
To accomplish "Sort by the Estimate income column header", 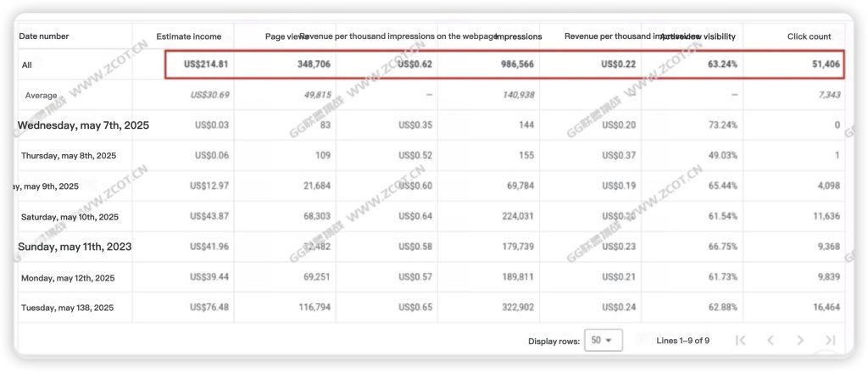I will tap(188, 36).
